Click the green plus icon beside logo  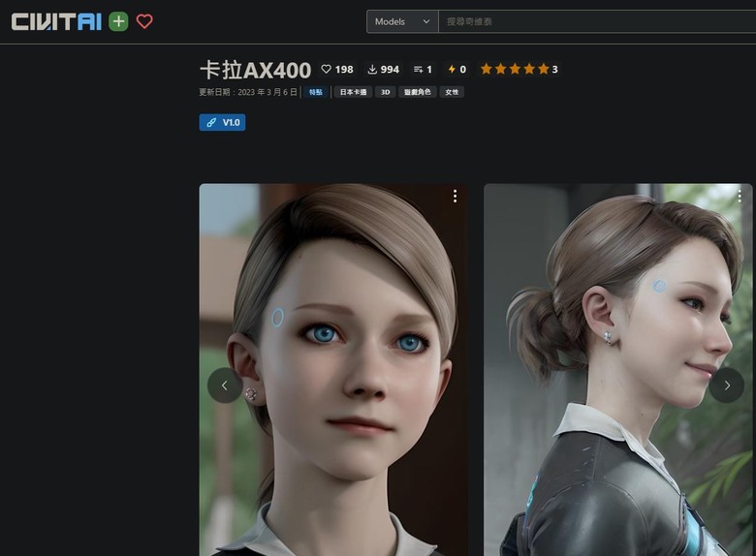coord(118,21)
